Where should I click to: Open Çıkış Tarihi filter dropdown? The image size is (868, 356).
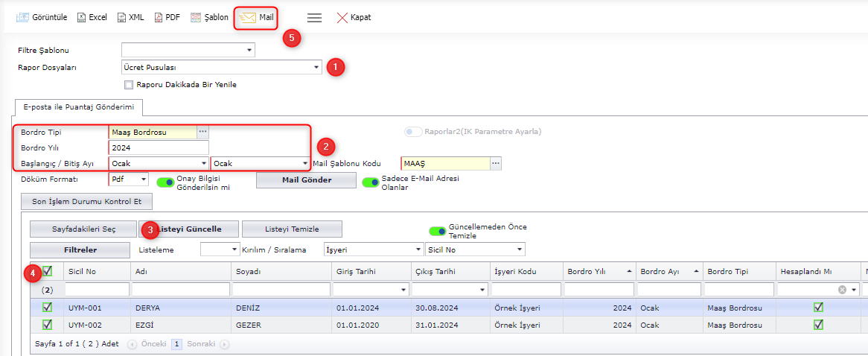(x=482, y=290)
